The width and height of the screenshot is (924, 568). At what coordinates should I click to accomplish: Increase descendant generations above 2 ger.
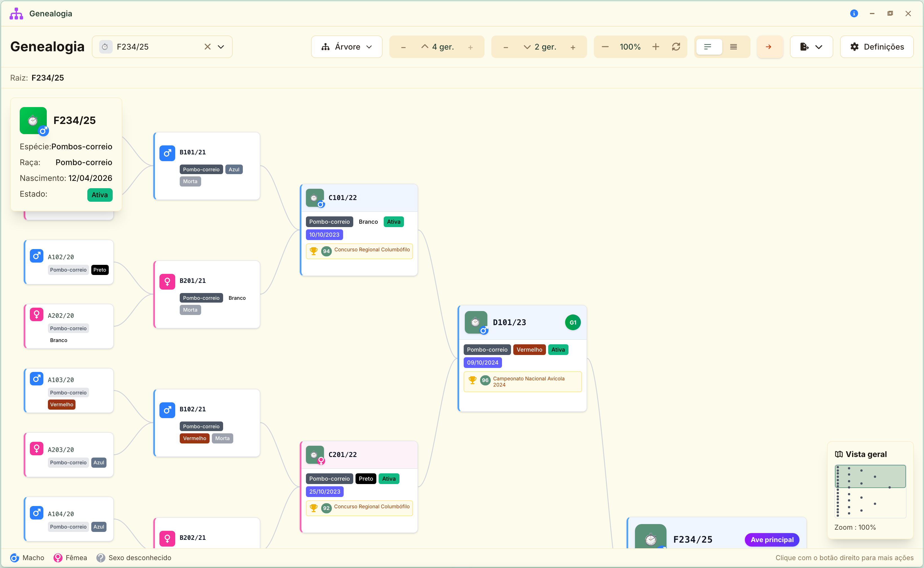[x=573, y=47]
